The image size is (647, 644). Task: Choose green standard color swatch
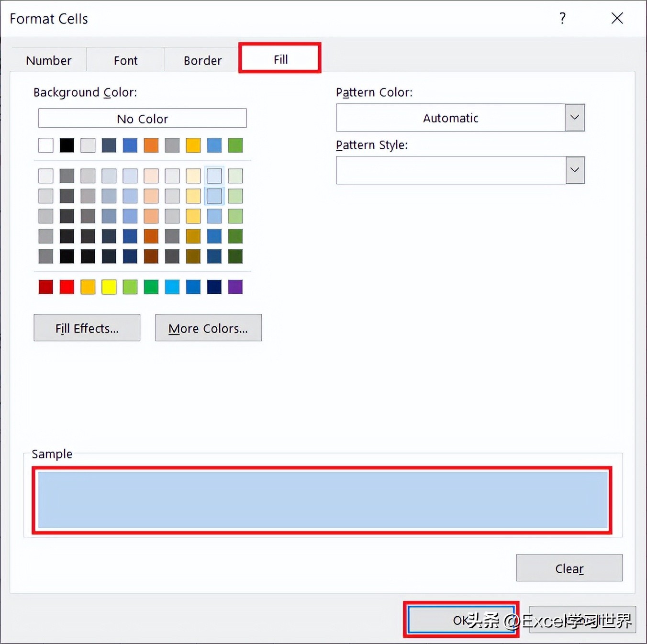tap(151, 287)
